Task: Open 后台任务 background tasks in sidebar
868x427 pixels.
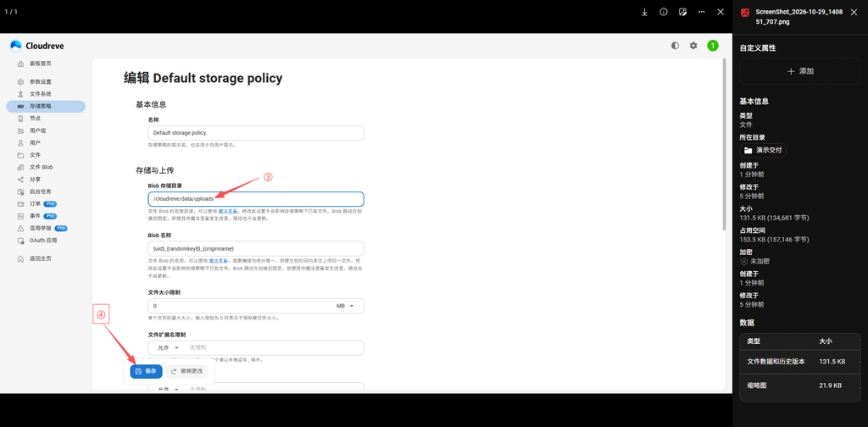Action: click(x=46, y=192)
